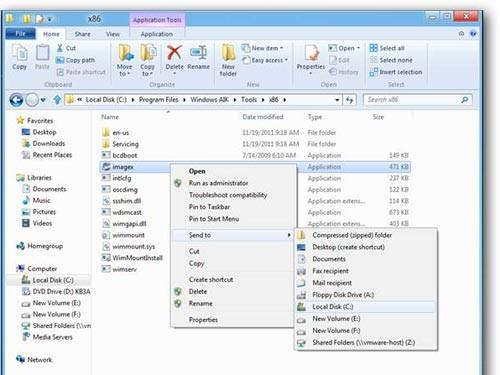Select Desktop under Favorites

point(39,132)
